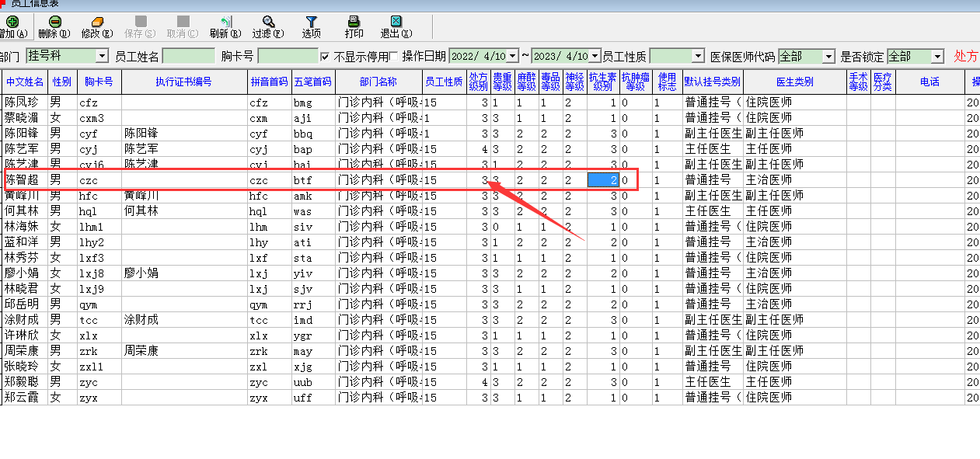Uncheck the 不显示停用 checkbox
Viewport: 980px width, 459px height.
pos(326,57)
